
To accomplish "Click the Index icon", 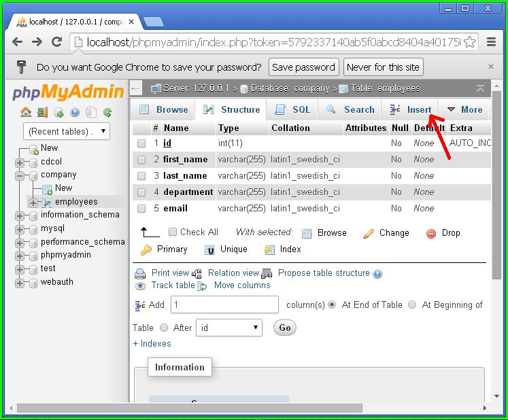I will (269, 249).
